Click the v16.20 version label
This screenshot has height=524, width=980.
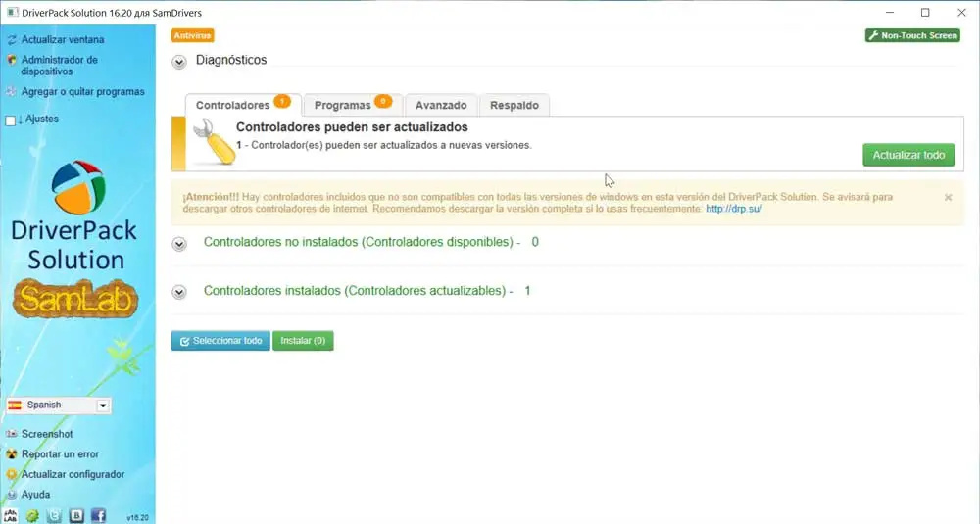click(x=137, y=518)
